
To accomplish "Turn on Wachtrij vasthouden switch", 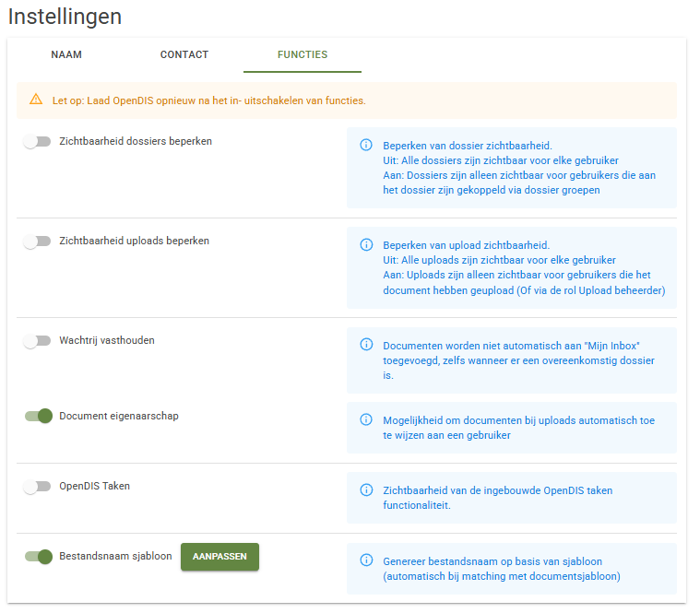I will pyautogui.click(x=38, y=341).
